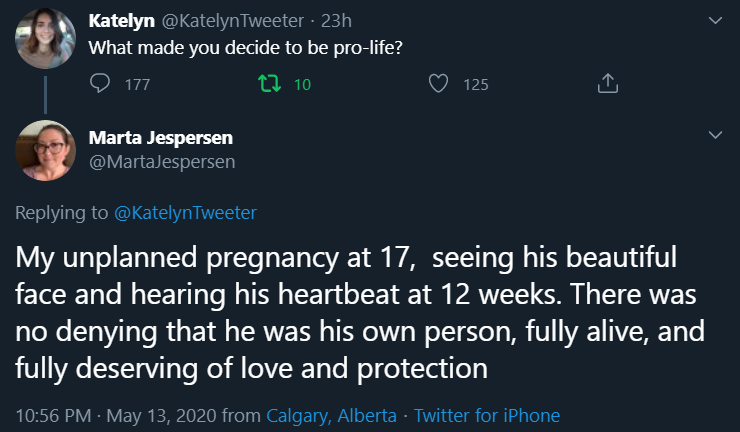
Task: Click Katelyn's profile picture
Action: [x=46, y=39]
